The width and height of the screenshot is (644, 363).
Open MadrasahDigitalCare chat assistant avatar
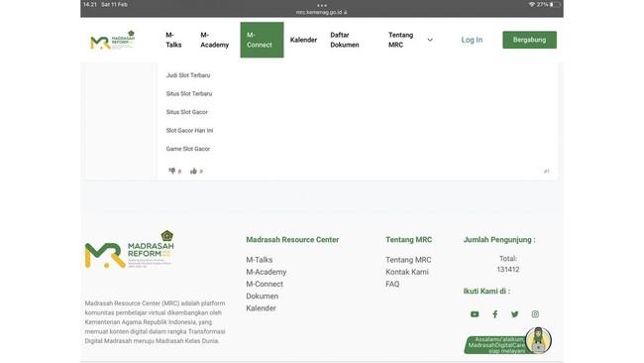538,340
